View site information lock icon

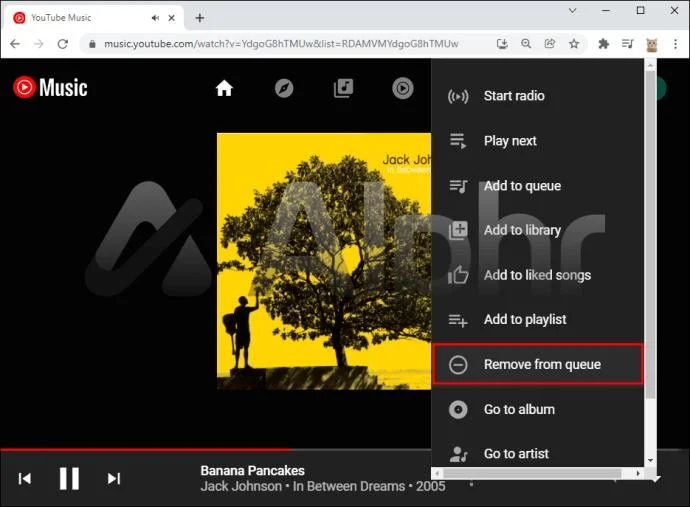click(x=92, y=44)
